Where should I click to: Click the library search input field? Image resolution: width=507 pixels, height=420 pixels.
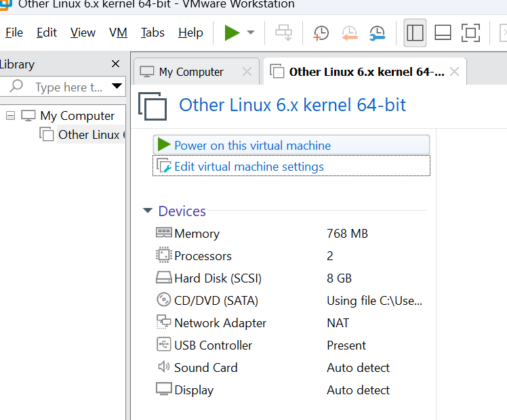coord(68,87)
